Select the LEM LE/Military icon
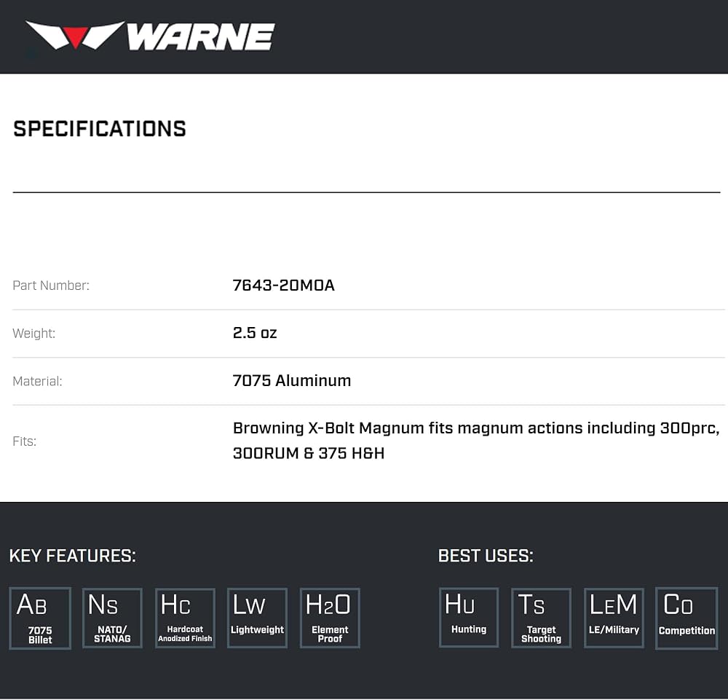 [x=614, y=618]
